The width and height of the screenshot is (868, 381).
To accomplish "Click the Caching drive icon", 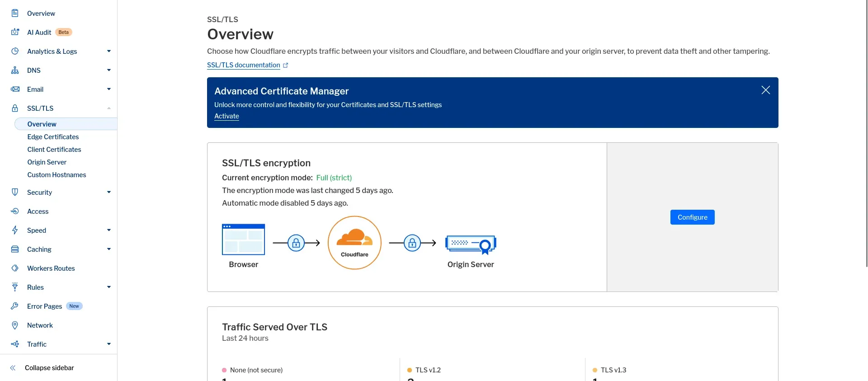I will (x=15, y=249).
